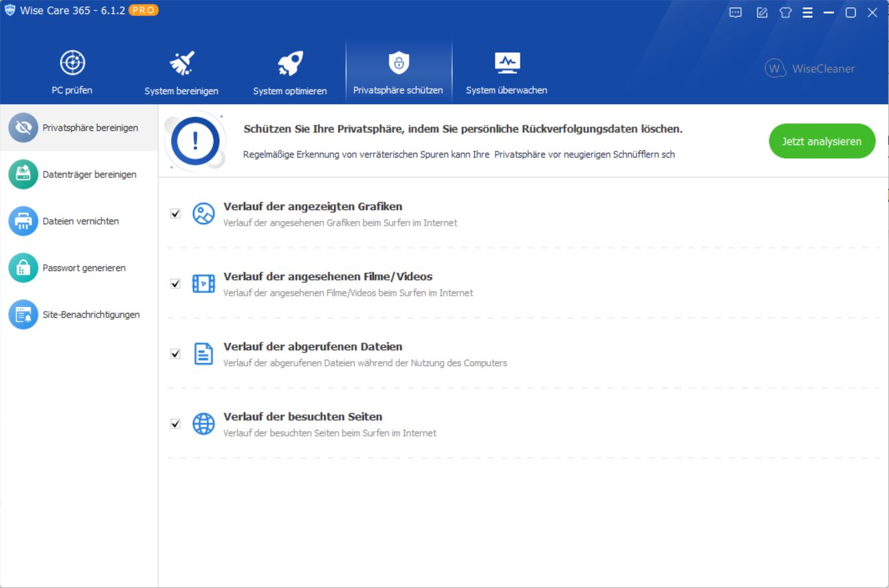Uncheck Verlauf der angesehenen Filme/Videos
This screenshot has width=889, height=588.
pyautogui.click(x=176, y=284)
